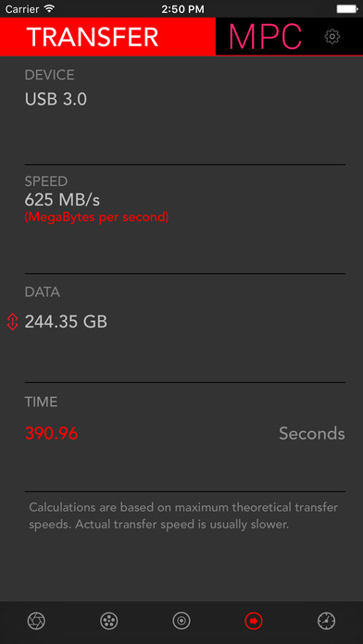The width and height of the screenshot is (363, 644).
Task: Tap the MegaBytes per second note
Action: point(96,217)
